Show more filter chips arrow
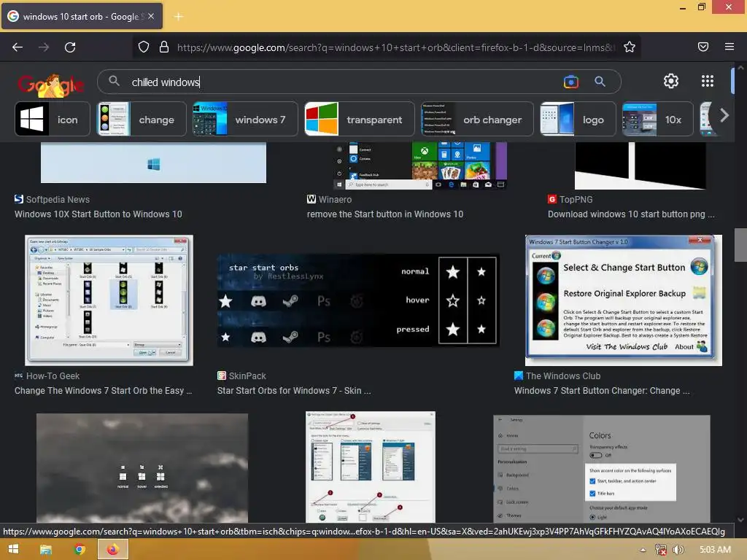Image resolution: width=747 pixels, height=560 pixels. click(724, 115)
